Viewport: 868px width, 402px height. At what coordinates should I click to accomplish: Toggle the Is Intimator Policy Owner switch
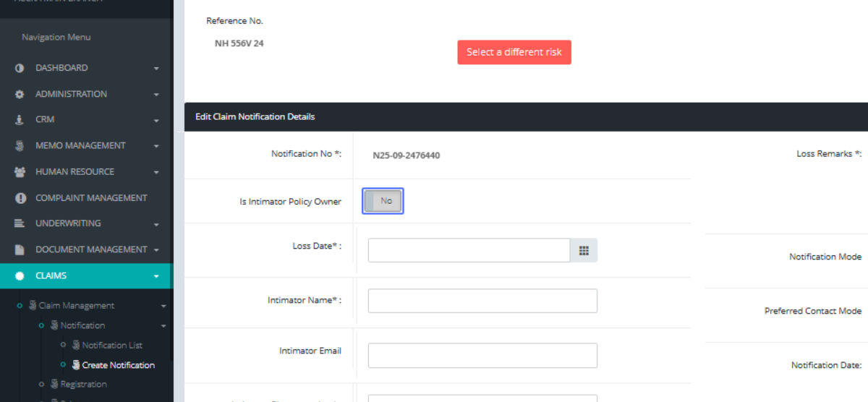pyautogui.click(x=383, y=201)
